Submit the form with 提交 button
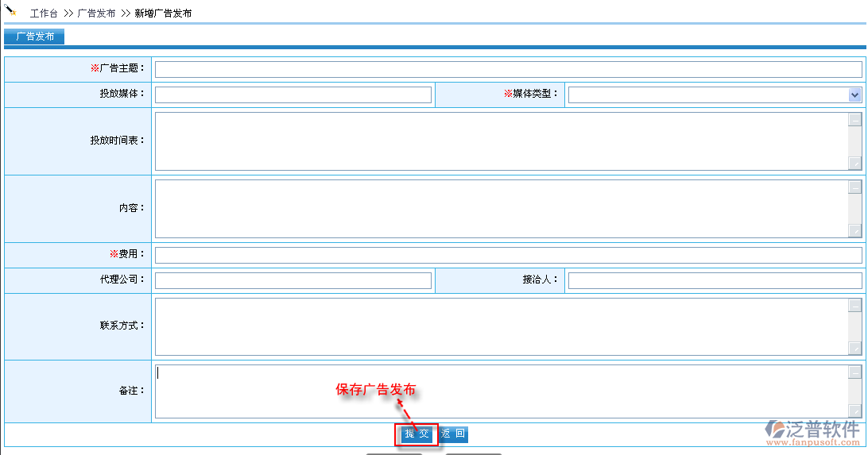The width and height of the screenshot is (868, 455). 417,434
